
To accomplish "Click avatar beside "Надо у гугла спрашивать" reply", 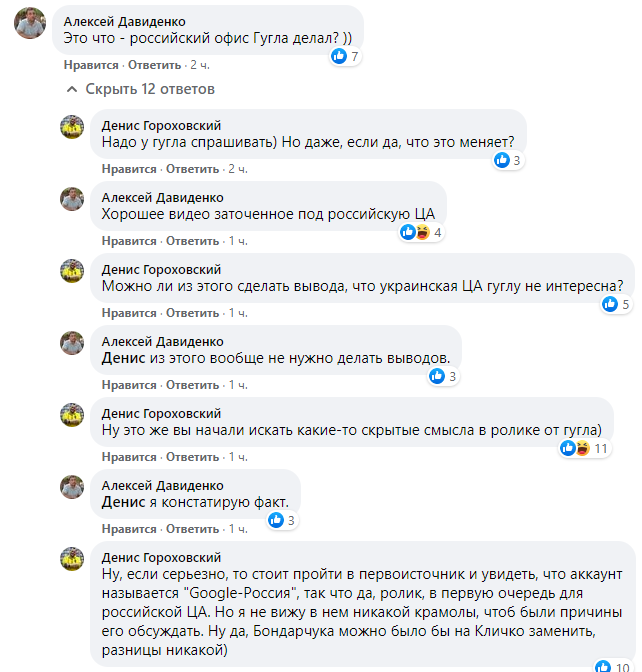I will (73, 127).
